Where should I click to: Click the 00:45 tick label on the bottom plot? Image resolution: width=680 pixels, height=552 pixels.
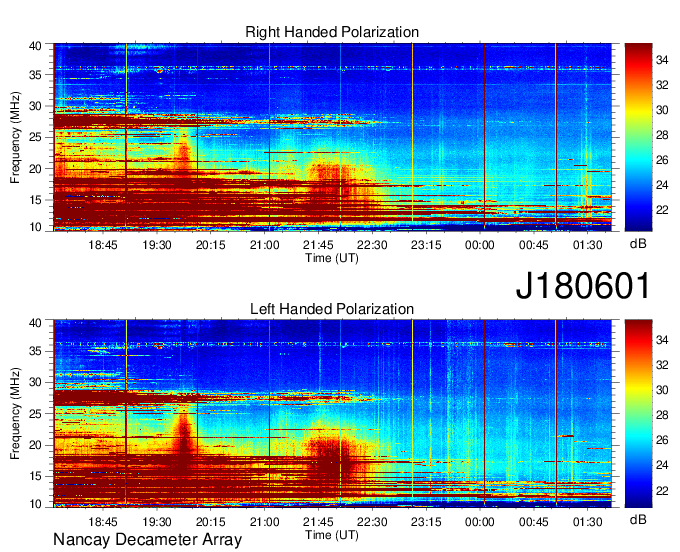click(x=533, y=522)
